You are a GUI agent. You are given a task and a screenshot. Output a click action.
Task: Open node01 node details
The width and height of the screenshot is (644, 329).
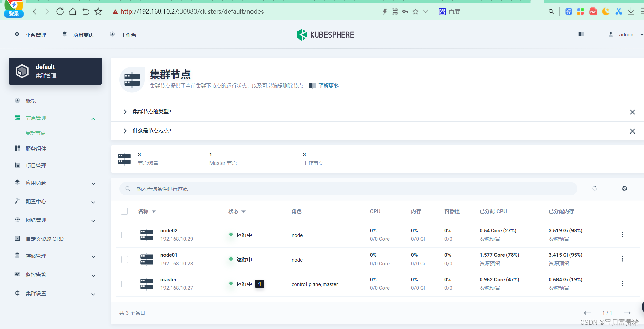click(169, 255)
